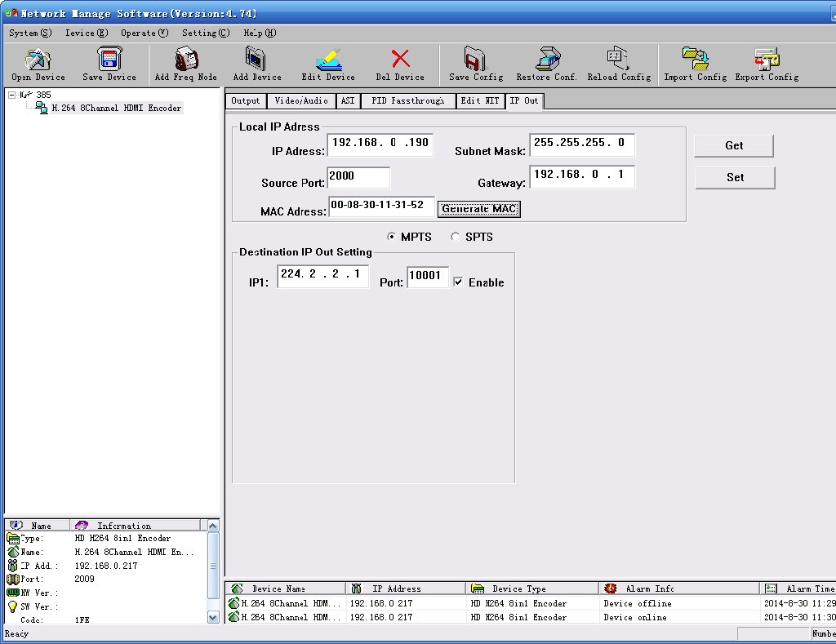
Task: Click the Name column header in info panel
Action: pyautogui.click(x=38, y=526)
